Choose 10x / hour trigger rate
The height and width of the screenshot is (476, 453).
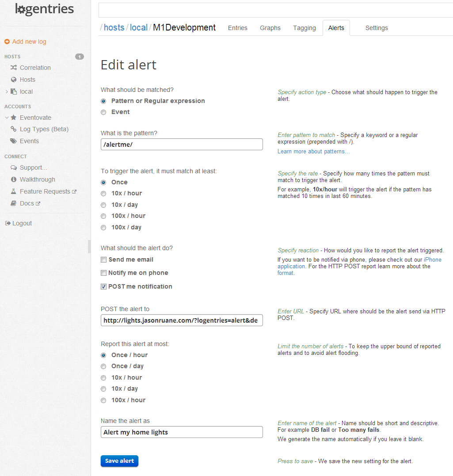(x=103, y=194)
